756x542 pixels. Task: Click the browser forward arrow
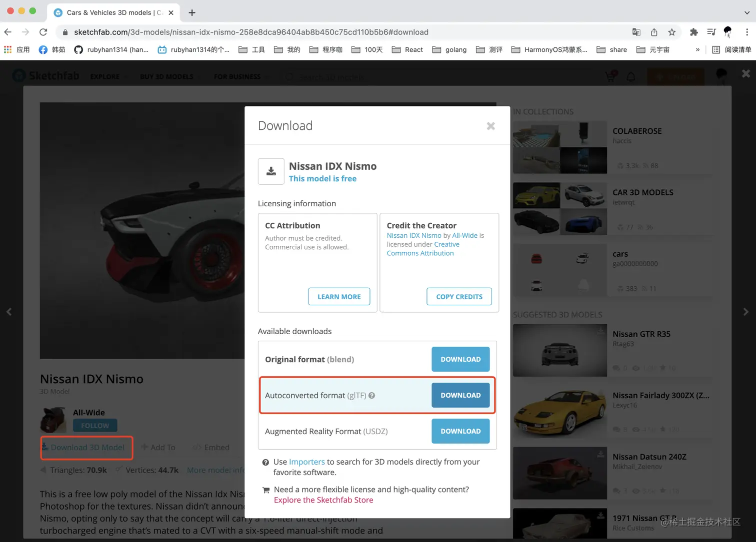pos(25,32)
